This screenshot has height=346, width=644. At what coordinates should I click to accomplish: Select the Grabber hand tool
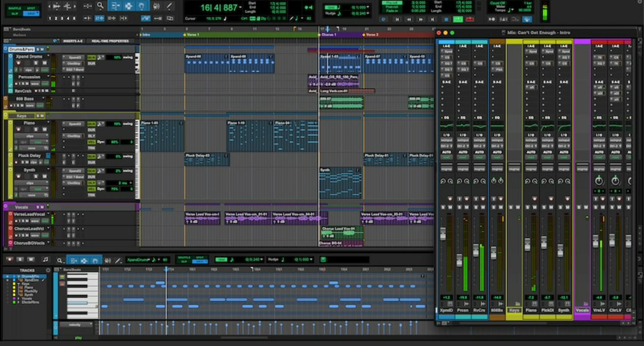(141, 6)
